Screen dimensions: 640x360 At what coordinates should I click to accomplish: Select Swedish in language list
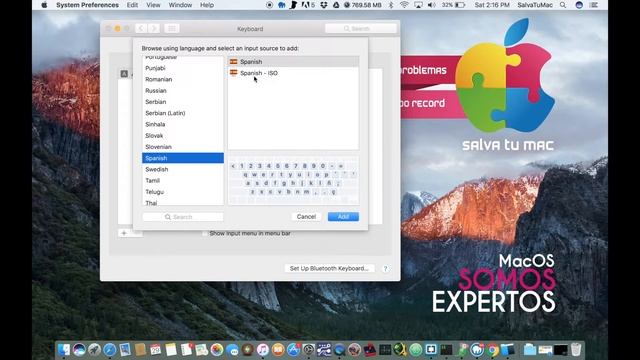tap(183, 169)
